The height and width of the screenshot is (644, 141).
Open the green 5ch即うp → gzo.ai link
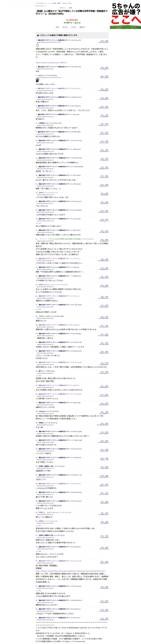(x=72, y=23)
